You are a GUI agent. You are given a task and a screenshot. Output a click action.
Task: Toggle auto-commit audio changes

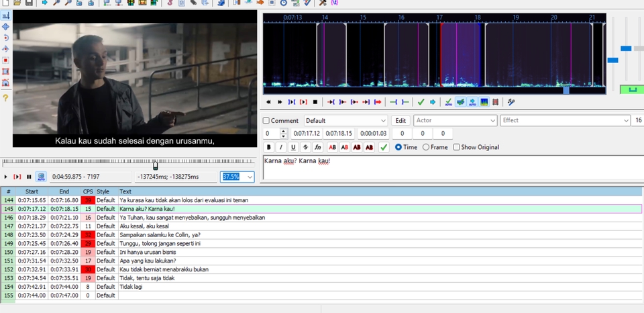click(x=449, y=102)
